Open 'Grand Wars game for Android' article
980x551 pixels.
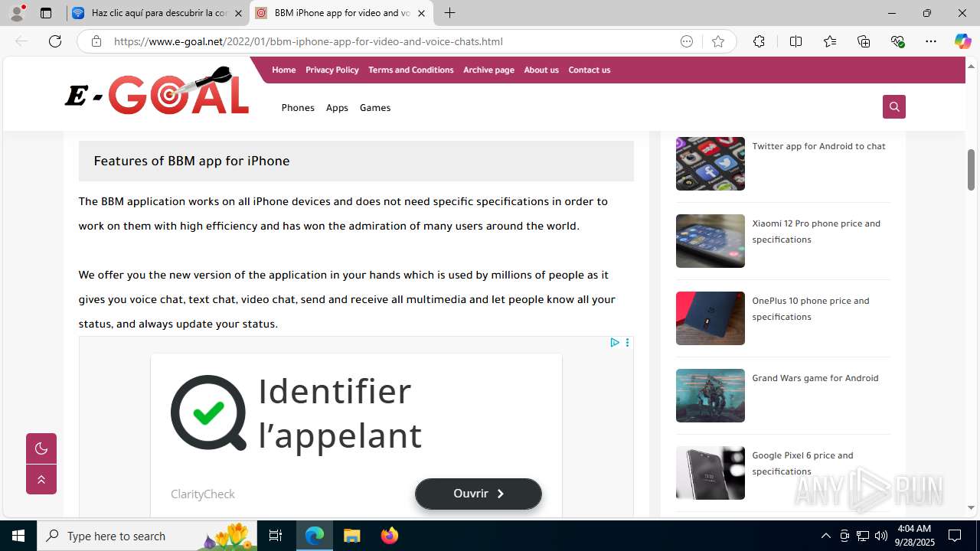point(815,378)
